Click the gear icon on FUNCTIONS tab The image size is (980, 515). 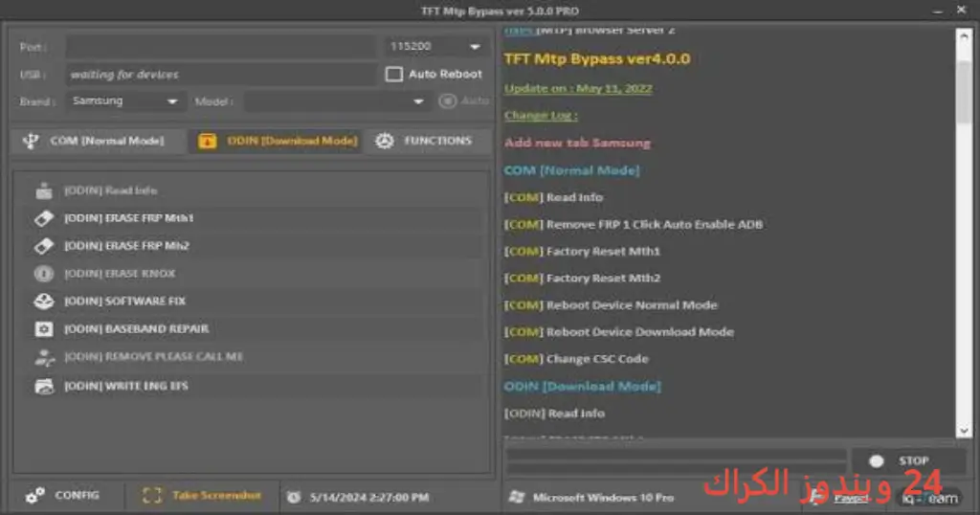click(x=385, y=141)
